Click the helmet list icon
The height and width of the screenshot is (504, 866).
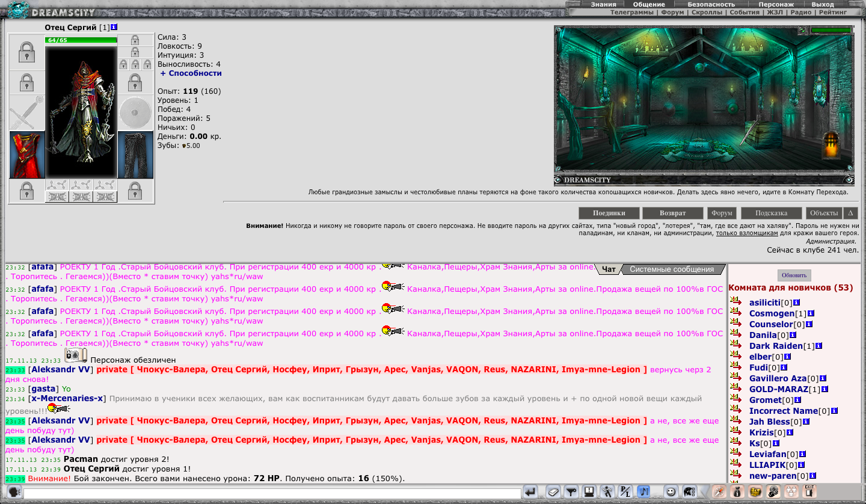pyautogui.click(x=689, y=492)
